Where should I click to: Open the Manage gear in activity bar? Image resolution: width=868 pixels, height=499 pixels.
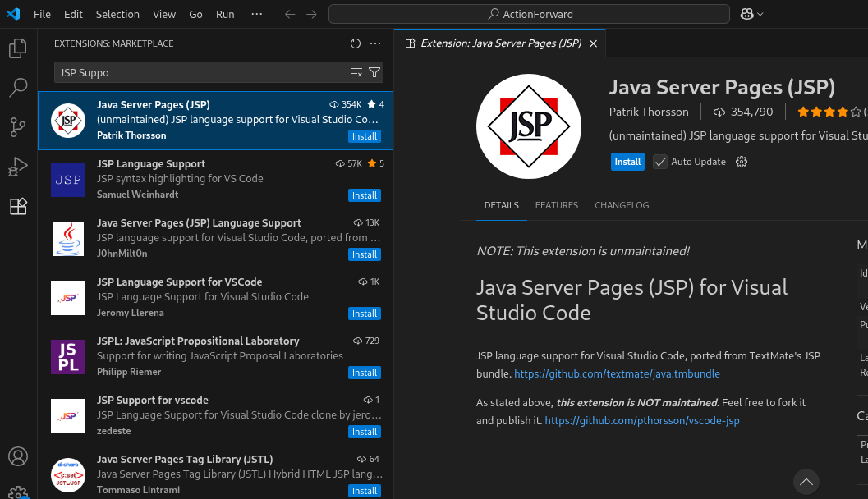pos(18,492)
